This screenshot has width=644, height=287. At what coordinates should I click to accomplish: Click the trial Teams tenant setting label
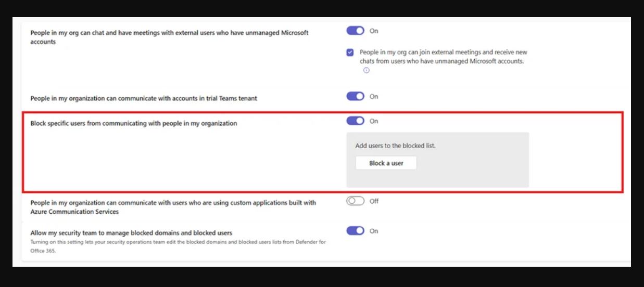[144, 98]
